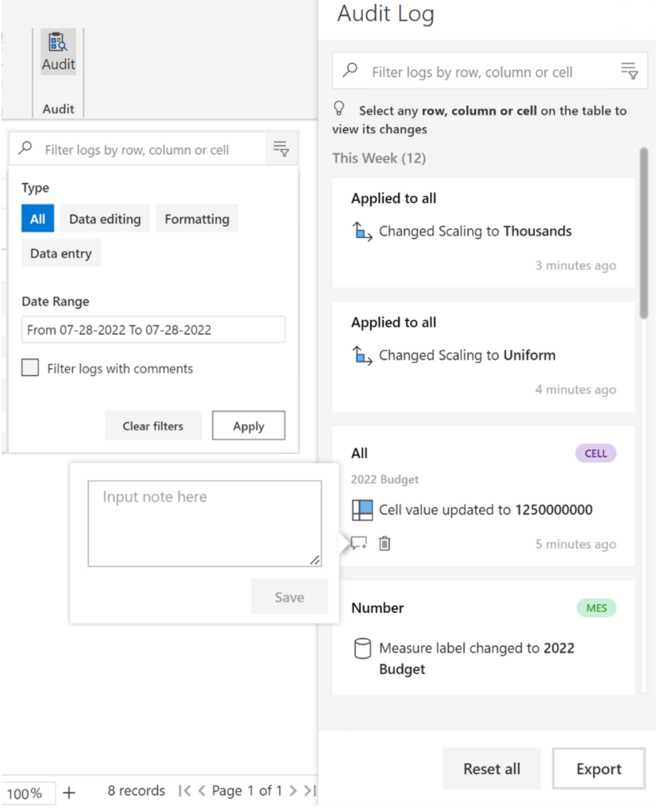Click inside the Input note here text box
This screenshot has height=812, width=659.
pyautogui.click(x=205, y=522)
